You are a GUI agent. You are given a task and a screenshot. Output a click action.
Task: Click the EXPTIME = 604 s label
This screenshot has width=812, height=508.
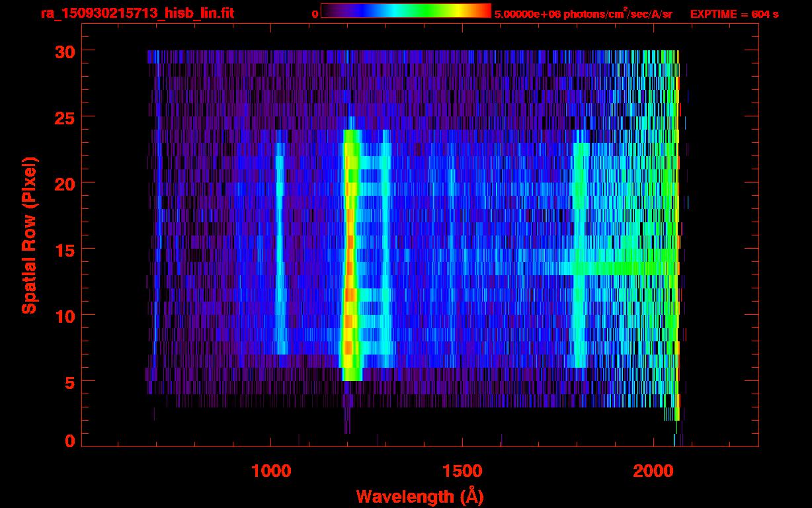[734, 14]
